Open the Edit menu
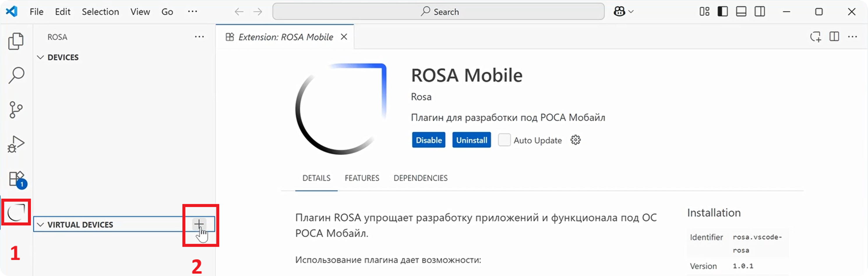Screen dimensions: 868x276 (63, 12)
